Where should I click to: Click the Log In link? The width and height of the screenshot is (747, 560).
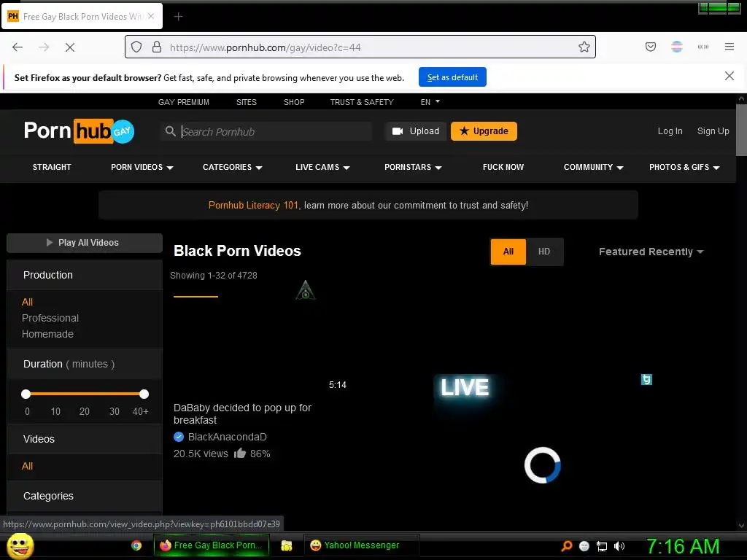pos(670,131)
